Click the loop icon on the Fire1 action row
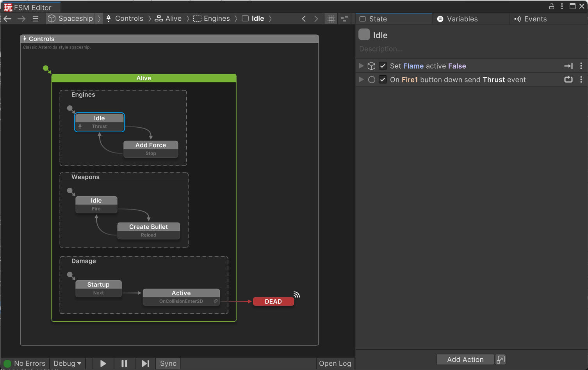 pos(568,79)
